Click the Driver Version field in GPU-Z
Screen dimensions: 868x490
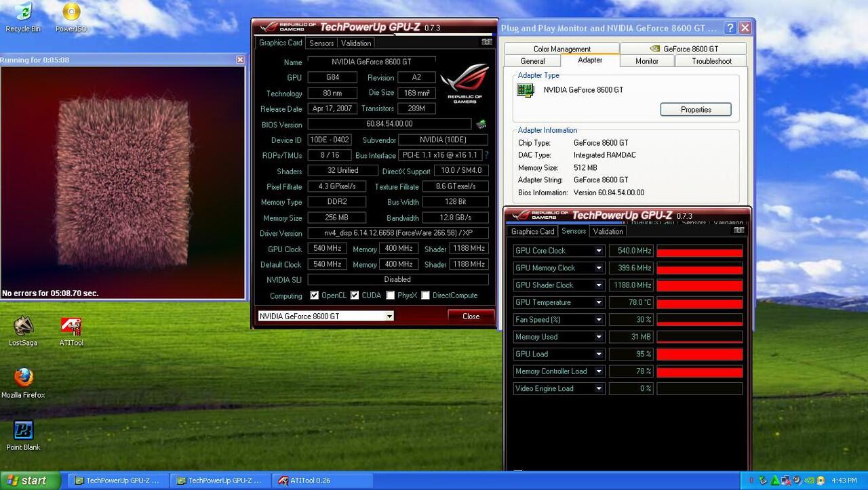[398, 233]
